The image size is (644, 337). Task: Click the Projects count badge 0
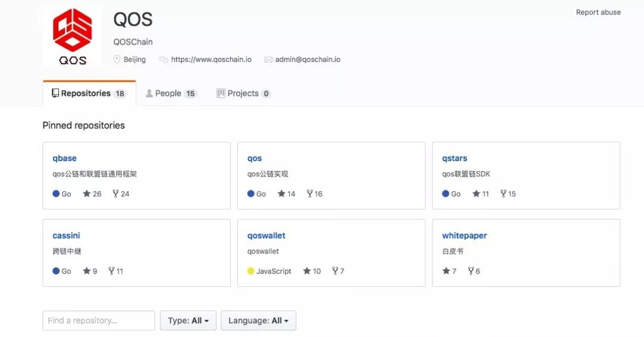pos(266,94)
